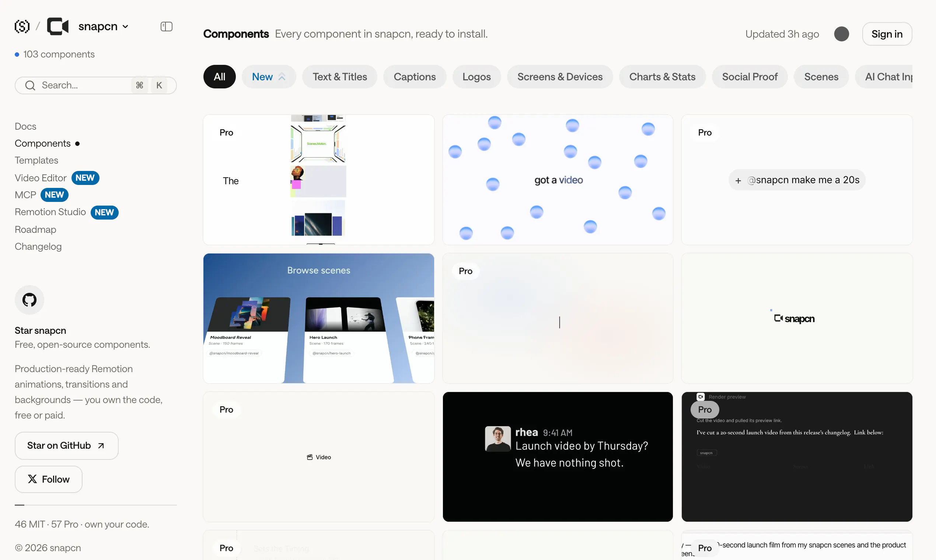This screenshot has height=560, width=936.
Task: Click the '103 components' status text
Action: point(59,54)
